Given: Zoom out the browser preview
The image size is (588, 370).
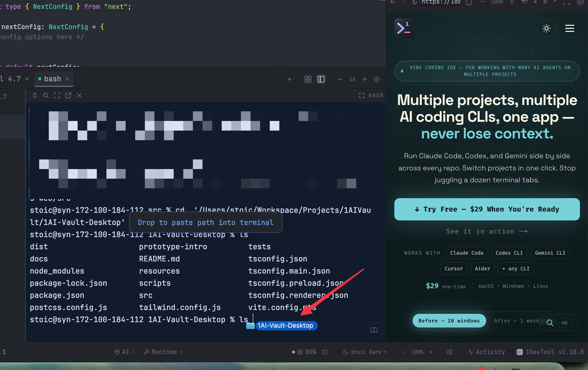Looking at the screenshot, I should [x=482, y=2].
